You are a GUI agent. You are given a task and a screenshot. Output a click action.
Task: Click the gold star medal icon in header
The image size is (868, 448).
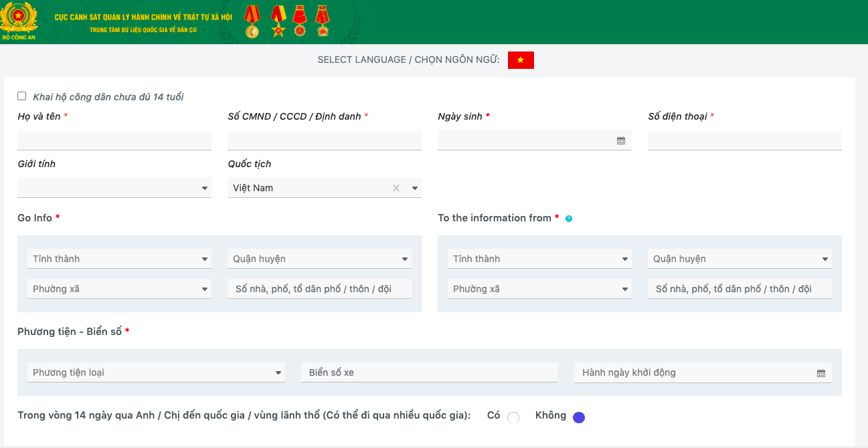click(278, 21)
